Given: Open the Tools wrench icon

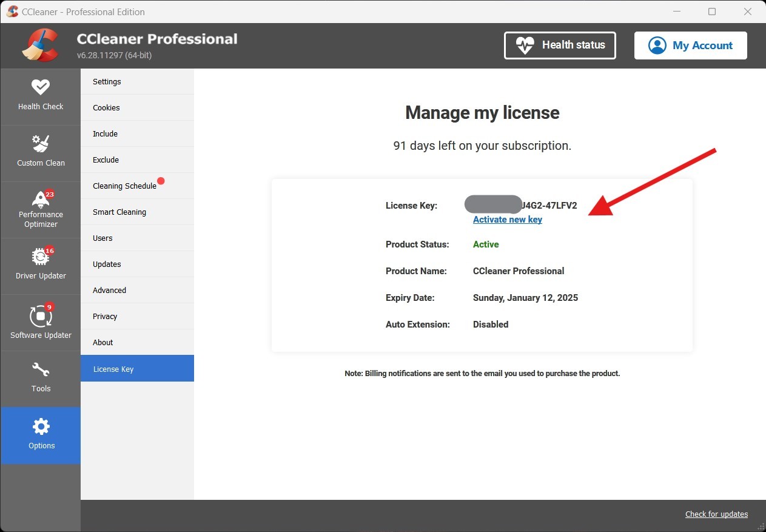Looking at the screenshot, I should [41, 369].
